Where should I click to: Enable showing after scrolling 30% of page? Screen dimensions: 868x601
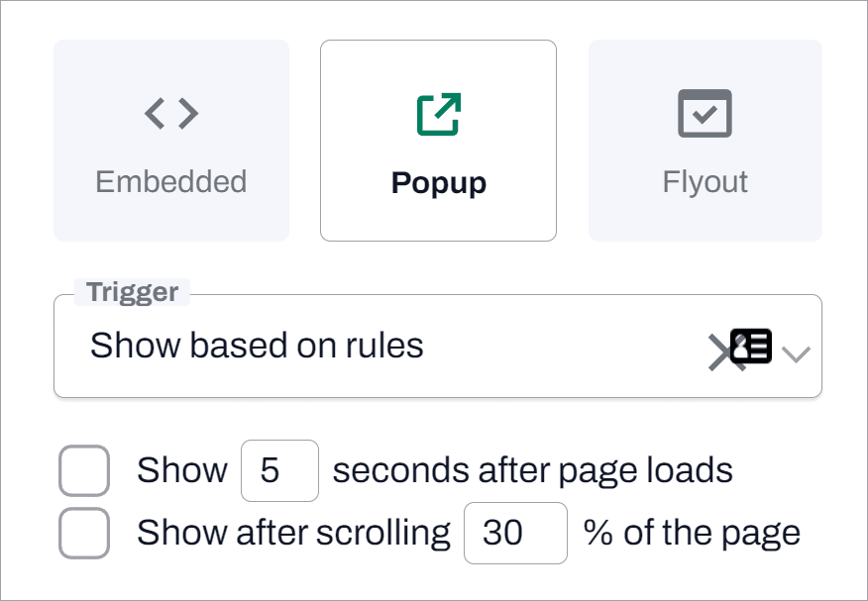pos(84,533)
